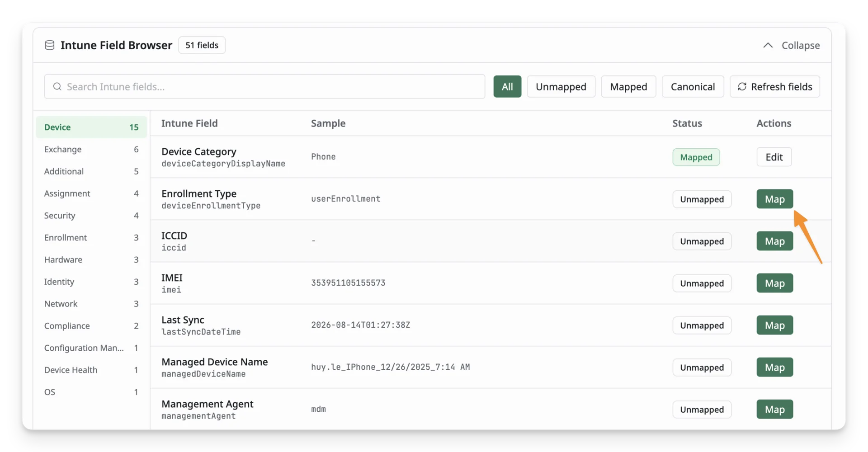Map the Enrollment Type field
This screenshot has width=868, height=452.
point(774,199)
